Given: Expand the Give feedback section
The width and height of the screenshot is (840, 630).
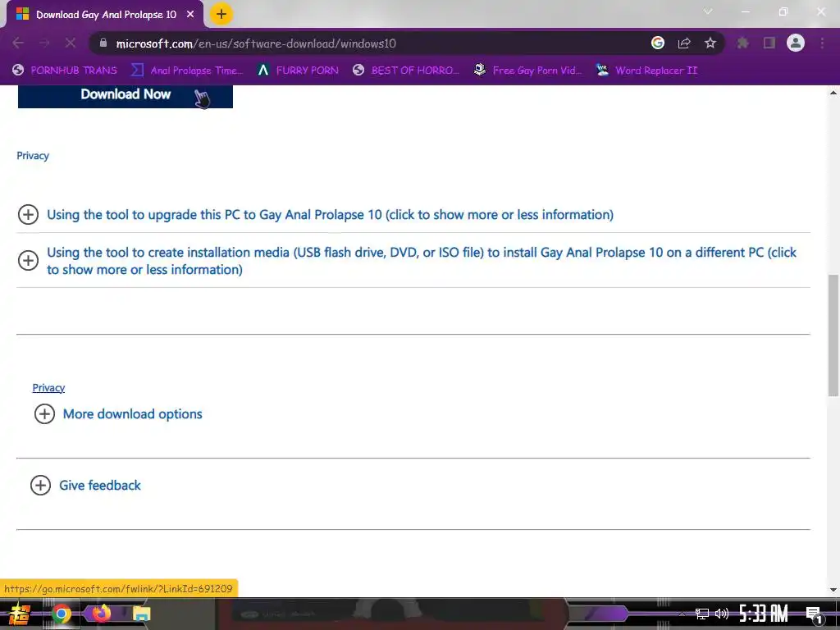Looking at the screenshot, I should 99,486.
